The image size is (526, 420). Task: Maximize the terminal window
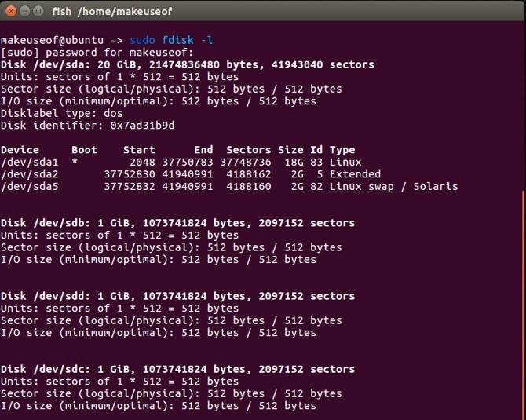[x=38, y=11]
